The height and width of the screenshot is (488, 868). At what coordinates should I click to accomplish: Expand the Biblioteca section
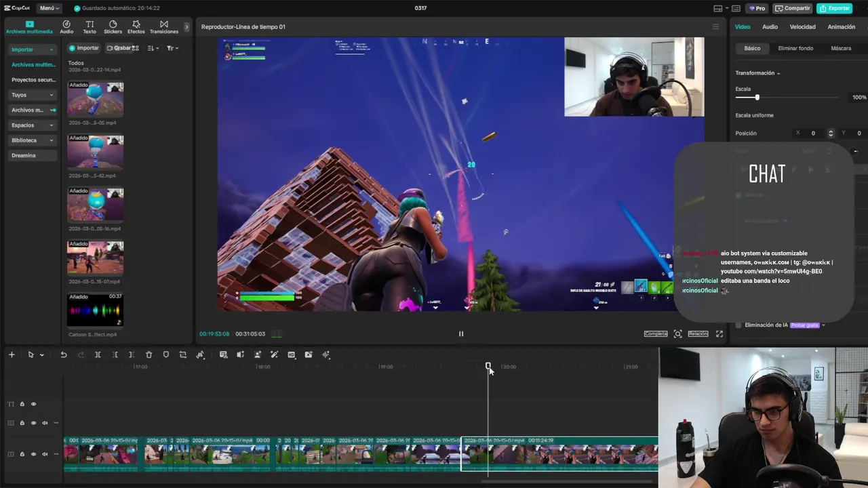click(x=52, y=140)
